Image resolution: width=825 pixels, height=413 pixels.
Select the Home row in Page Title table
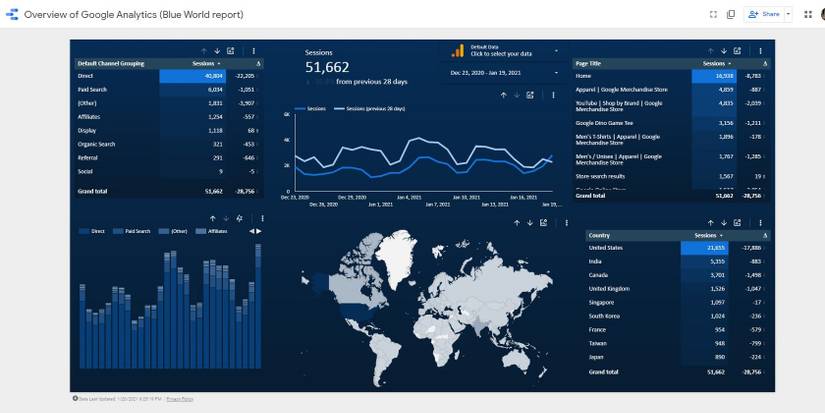(x=670, y=76)
